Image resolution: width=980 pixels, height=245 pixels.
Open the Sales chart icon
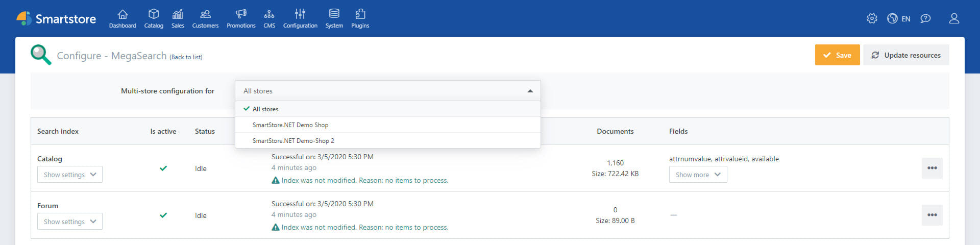[178, 14]
